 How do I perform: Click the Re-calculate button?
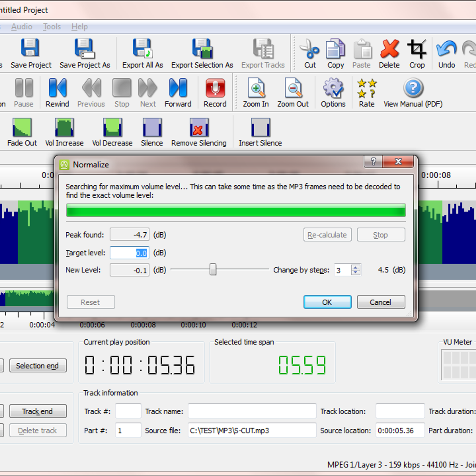327,235
